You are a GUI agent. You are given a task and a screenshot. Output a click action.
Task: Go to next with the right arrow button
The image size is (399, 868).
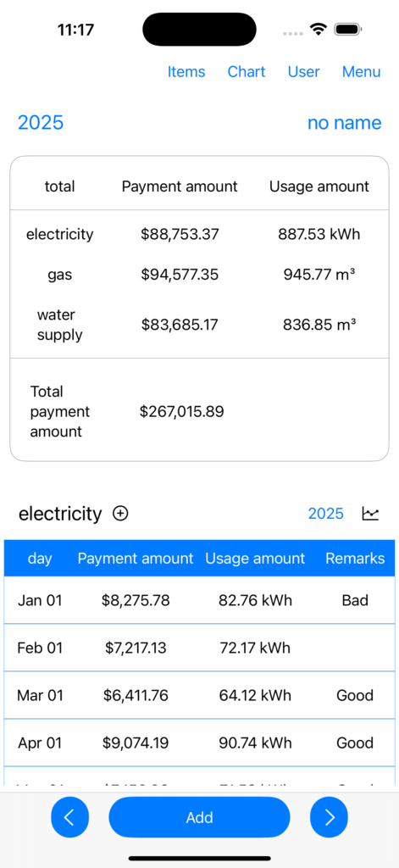tap(329, 817)
